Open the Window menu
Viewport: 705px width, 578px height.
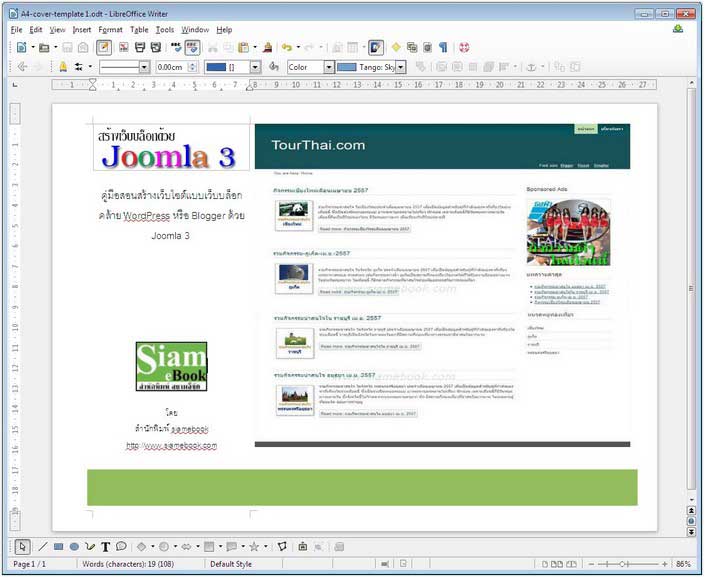[195, 30]
